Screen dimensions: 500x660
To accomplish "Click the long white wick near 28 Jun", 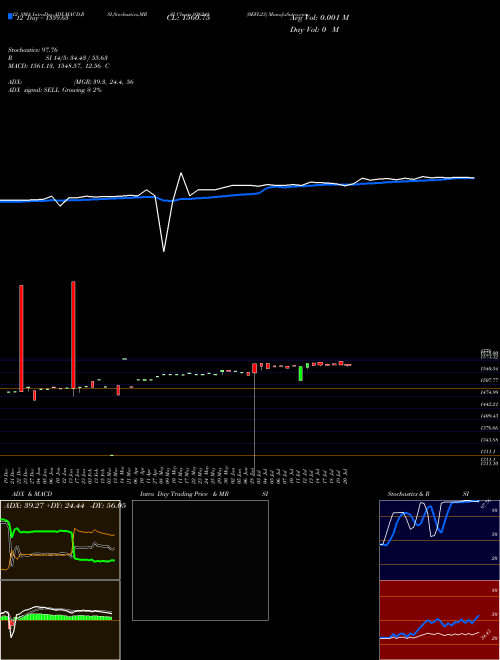I will [x=255, y=421].
